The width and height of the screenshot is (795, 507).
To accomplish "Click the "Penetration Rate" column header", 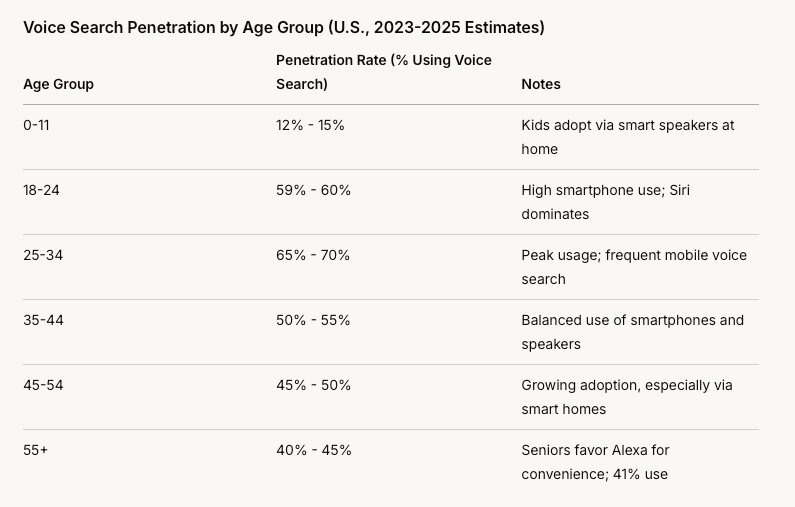I will [x=383, y=72].
